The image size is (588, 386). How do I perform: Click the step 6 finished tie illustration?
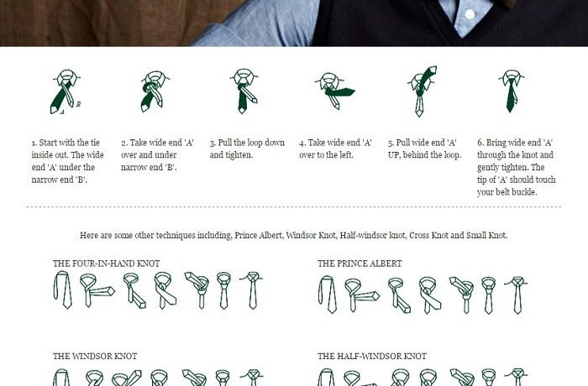tap(512, 91)
